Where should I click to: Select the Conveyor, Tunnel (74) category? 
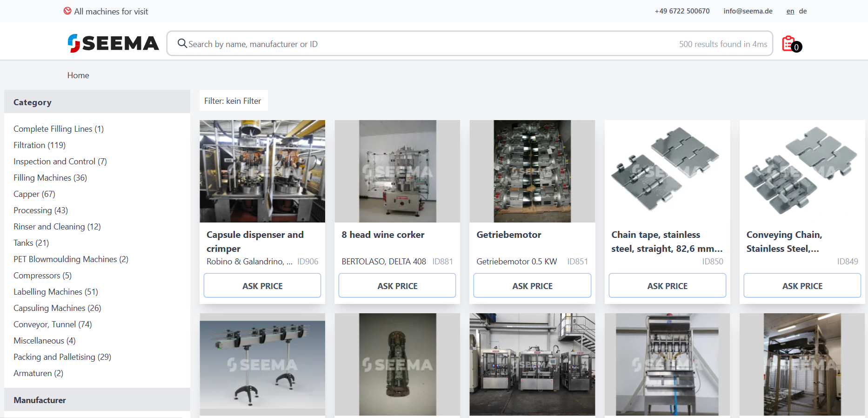pos(53,324)
